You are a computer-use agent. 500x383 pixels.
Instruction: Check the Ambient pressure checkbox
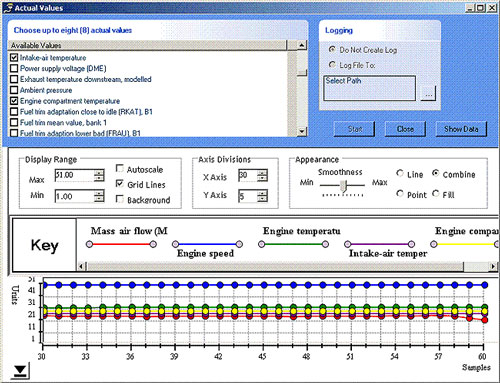[x=14, y=90]
